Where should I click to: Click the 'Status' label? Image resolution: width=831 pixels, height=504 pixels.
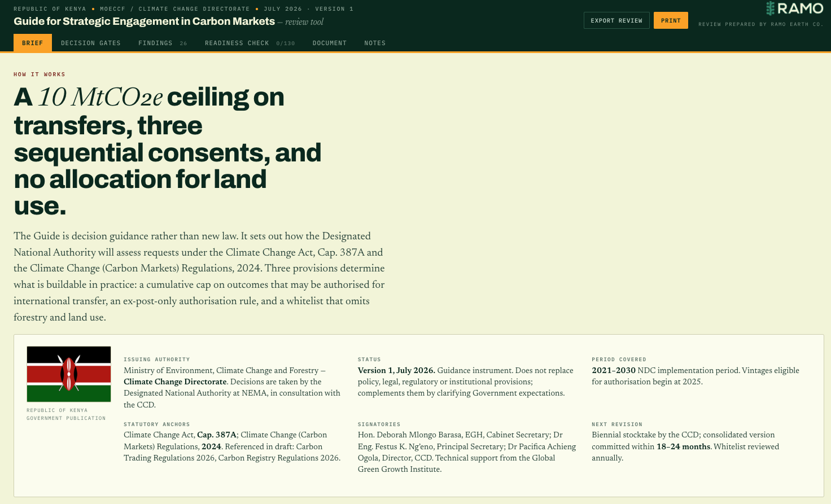coord(369,360)
